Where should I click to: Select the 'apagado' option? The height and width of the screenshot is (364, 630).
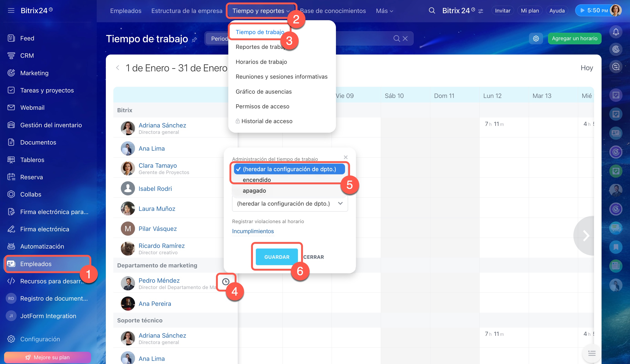click(x=254, y=190)
